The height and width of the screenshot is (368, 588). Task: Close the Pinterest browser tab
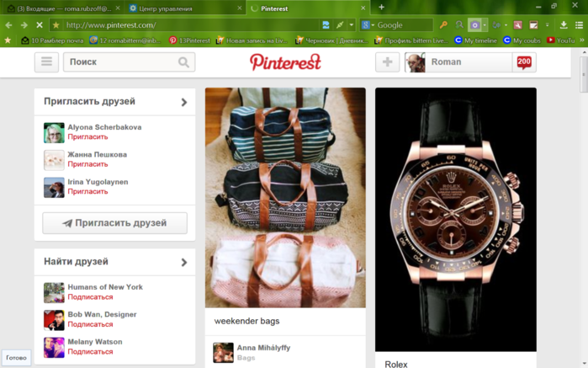coord(363,8)
